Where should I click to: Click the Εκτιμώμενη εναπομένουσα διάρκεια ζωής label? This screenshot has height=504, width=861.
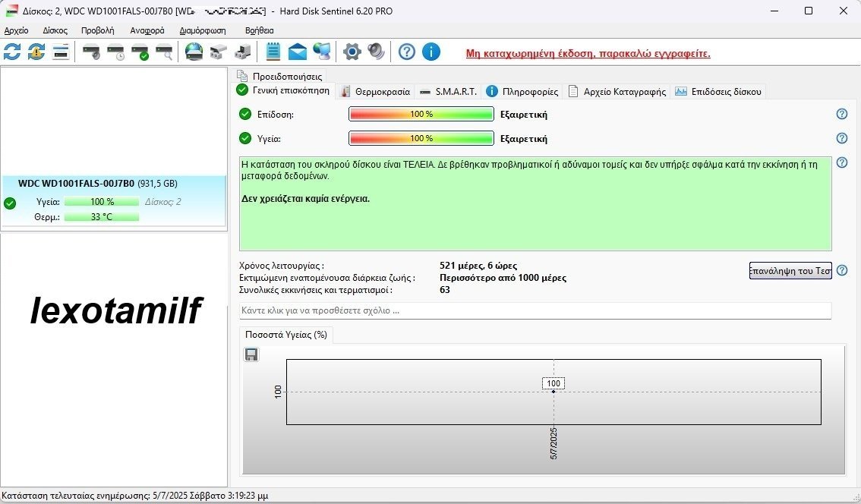click(x=327, y=278)
